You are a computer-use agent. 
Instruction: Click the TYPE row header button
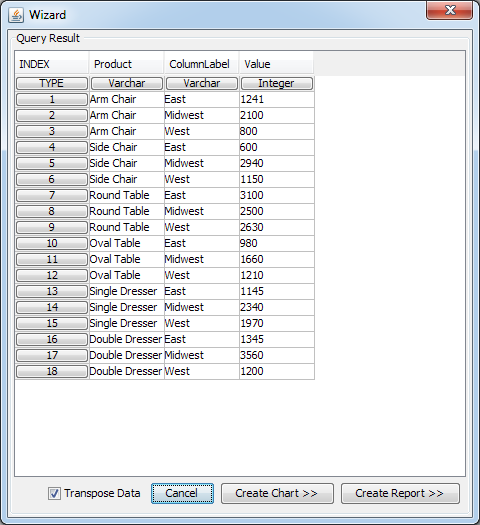click(x=52, y=83)
